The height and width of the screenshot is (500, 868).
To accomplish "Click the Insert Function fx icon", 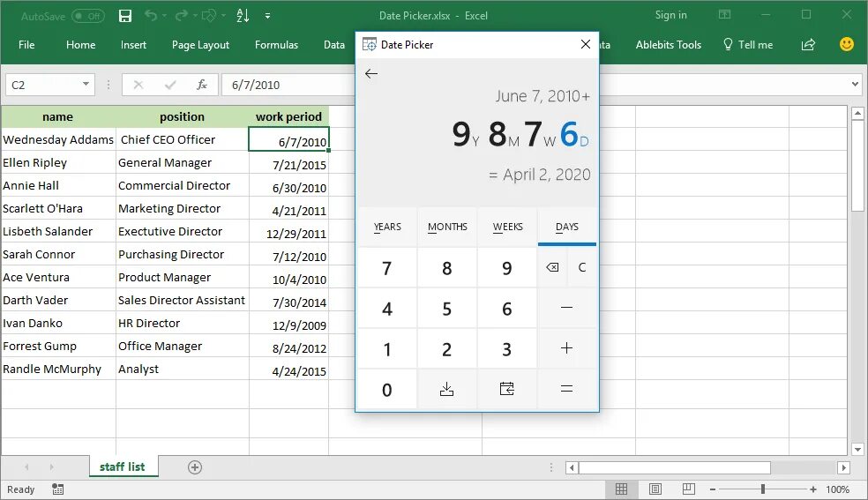I will click(202, 85).
